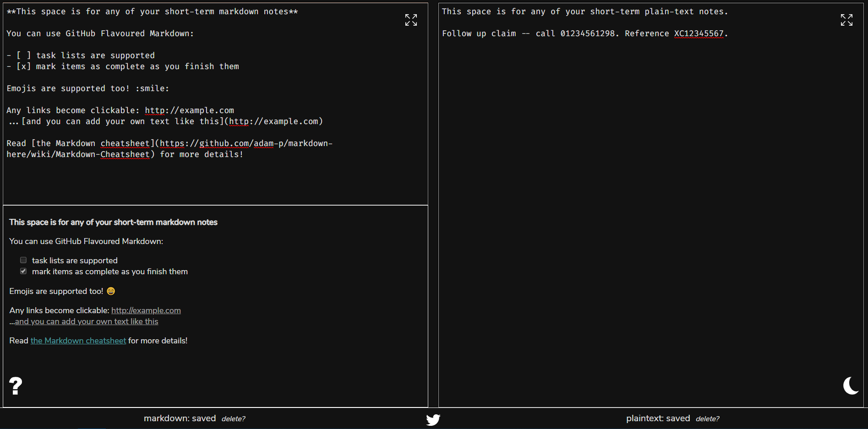Open the help question mark icon
Screen dimensions: 868x429
click(x=16, y=386)
